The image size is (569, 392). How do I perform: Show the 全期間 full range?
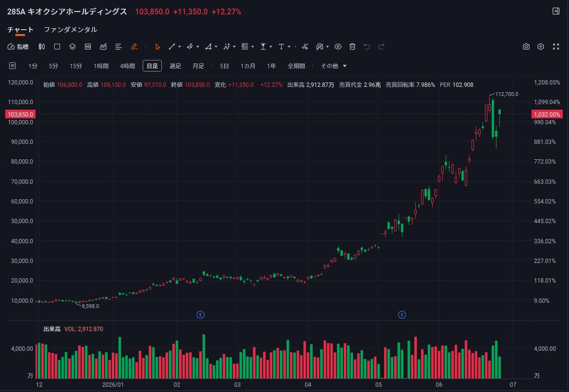point(296,66)
